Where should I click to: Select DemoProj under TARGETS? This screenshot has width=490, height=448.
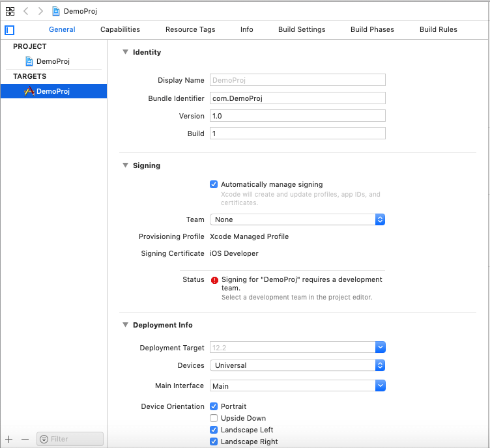(x=53, y=91)
